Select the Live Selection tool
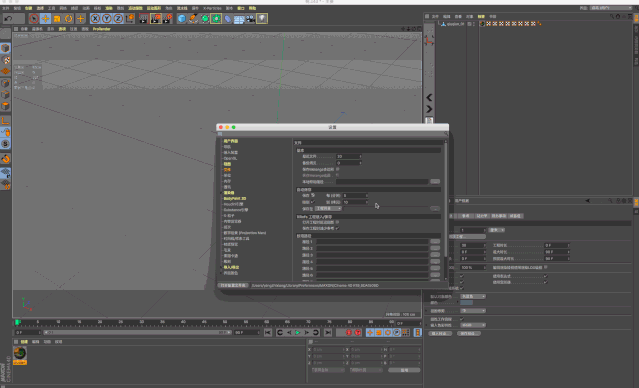Viewport: 639px width, 388px height. pyautogui.click(x=34, y=18)
